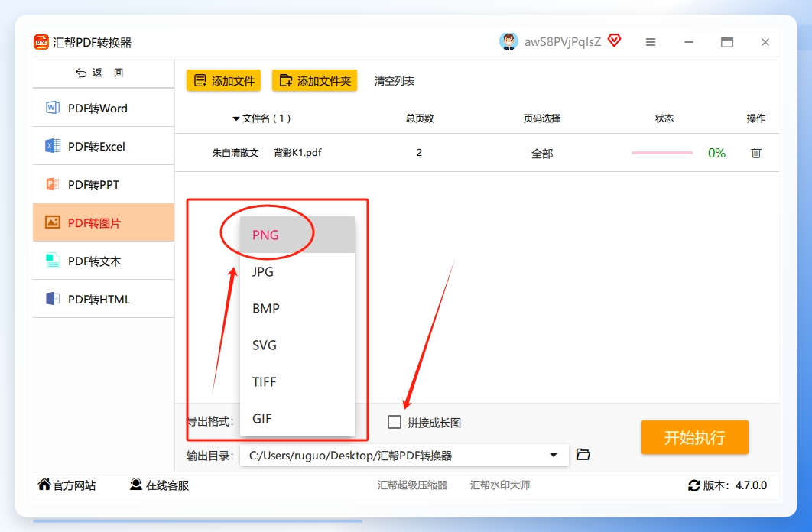Click the 版本: 4.7.0.0 text
The height and width of the screenshot is (532, 812).
point(735,485)
